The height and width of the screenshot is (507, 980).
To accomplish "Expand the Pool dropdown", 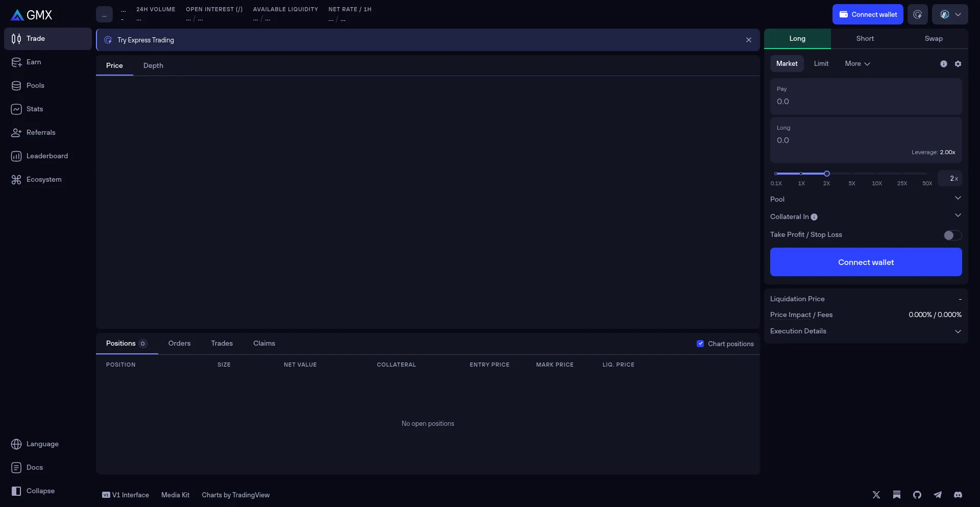I will pyautogui.click(x=958, y=198).
